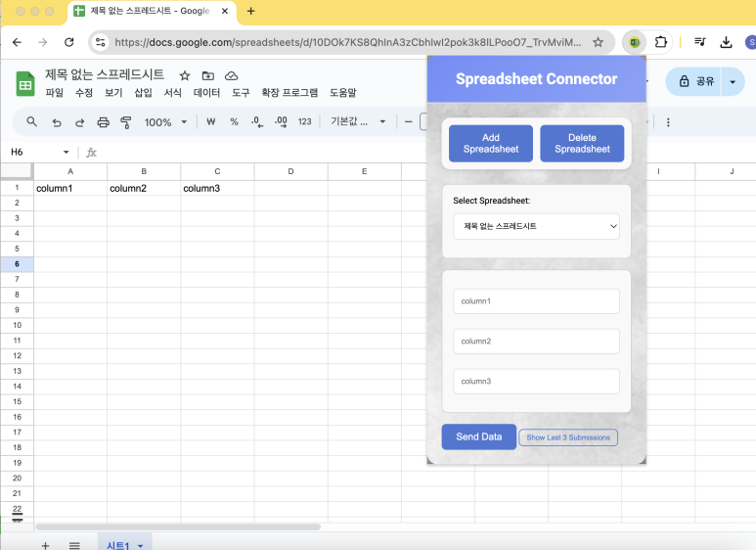Open the toolbar three-dot overflow menu

point(668,122)
